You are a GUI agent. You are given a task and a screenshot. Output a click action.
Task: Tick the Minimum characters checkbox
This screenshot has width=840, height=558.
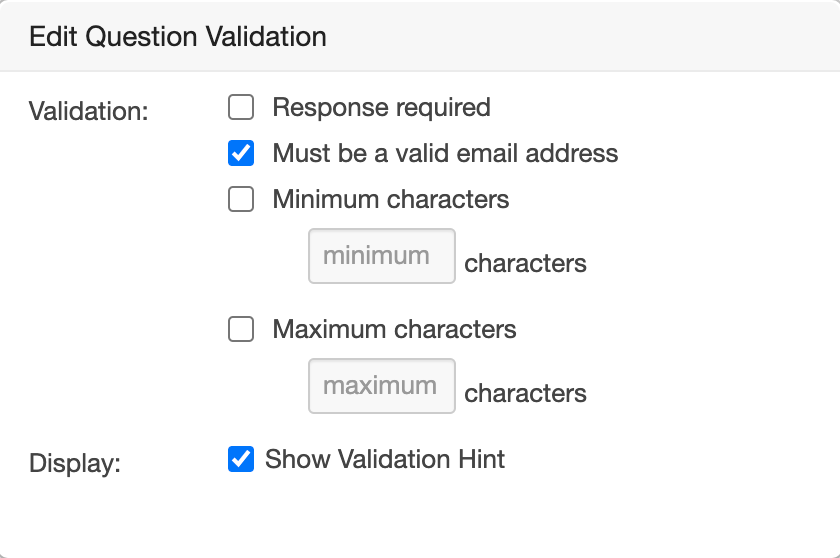[x=241, y=200]
